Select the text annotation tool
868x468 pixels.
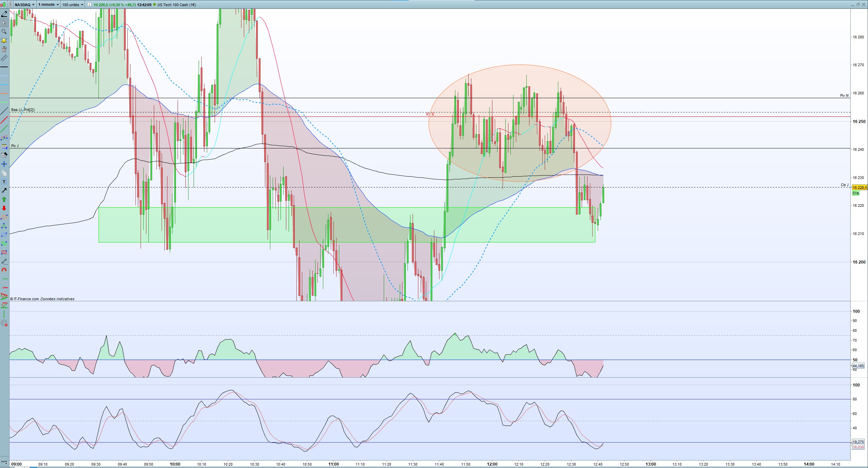(4, 182)
